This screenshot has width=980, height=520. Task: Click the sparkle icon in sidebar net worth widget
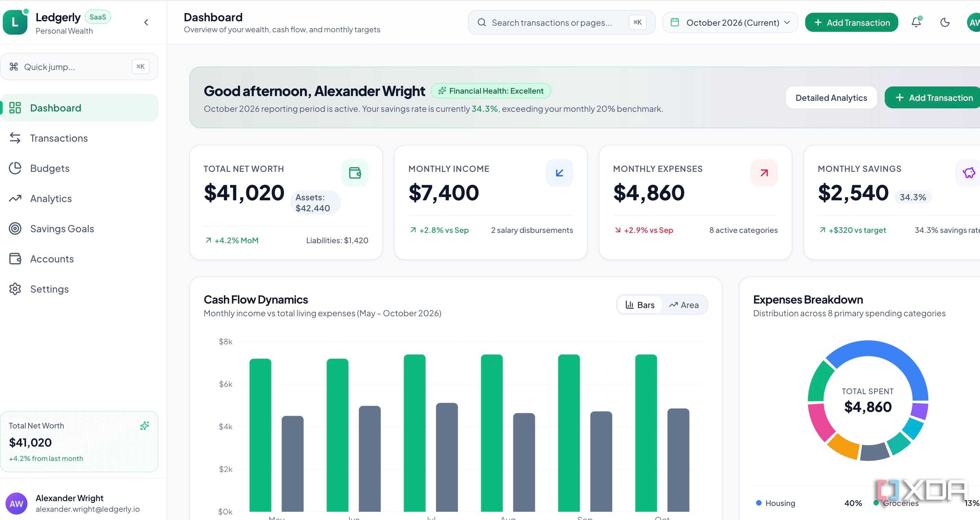[x=145, y=426]
